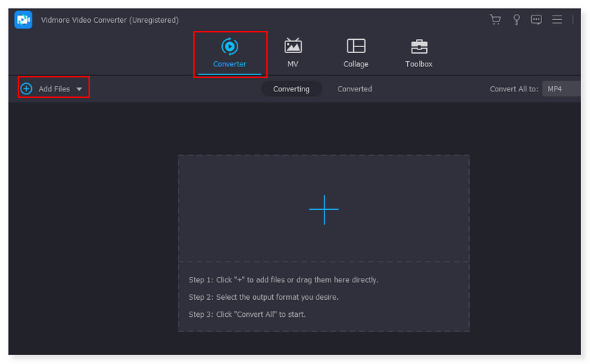Click the key icon to register
The width and height of the screenshot is (590, 364).
click(516, 20)
